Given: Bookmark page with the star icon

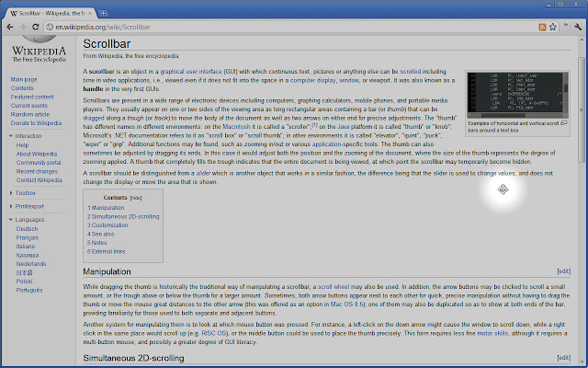Looking at the screenshot, I should tap(553, 27).
